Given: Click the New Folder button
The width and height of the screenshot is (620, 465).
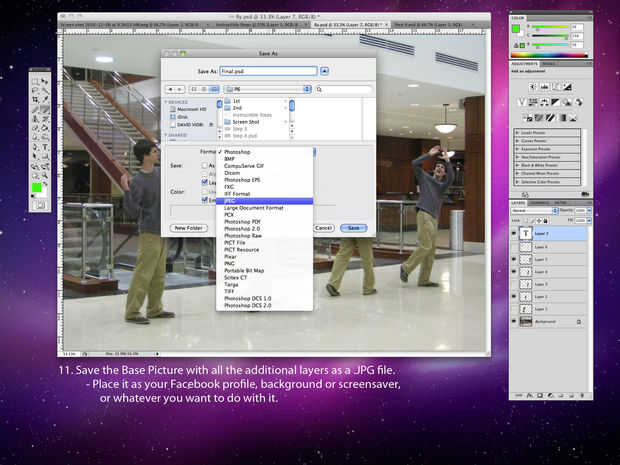Looking at the screenshot, I should tap(189, 228).
